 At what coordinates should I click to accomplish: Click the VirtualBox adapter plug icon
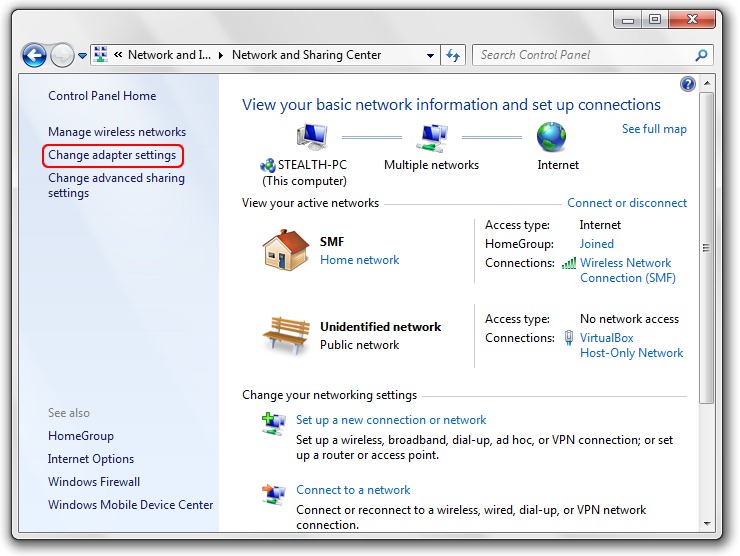[x=569, y=338]
